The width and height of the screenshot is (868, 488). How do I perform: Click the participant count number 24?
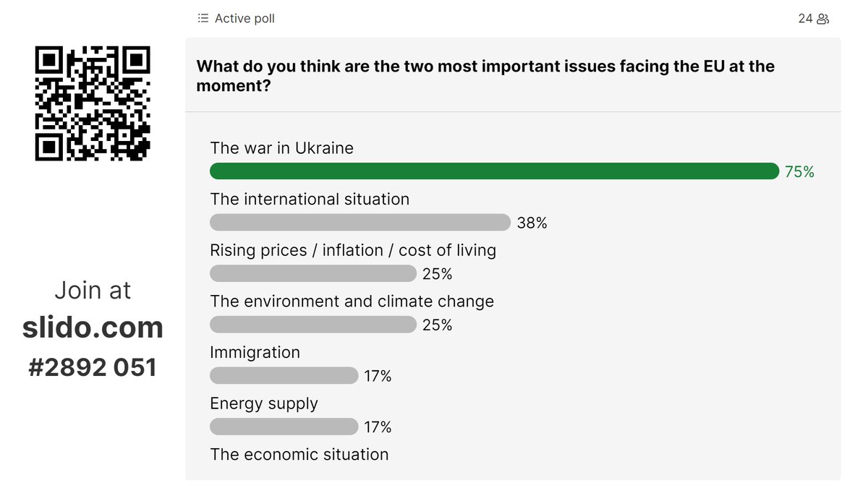click(805, 19)
